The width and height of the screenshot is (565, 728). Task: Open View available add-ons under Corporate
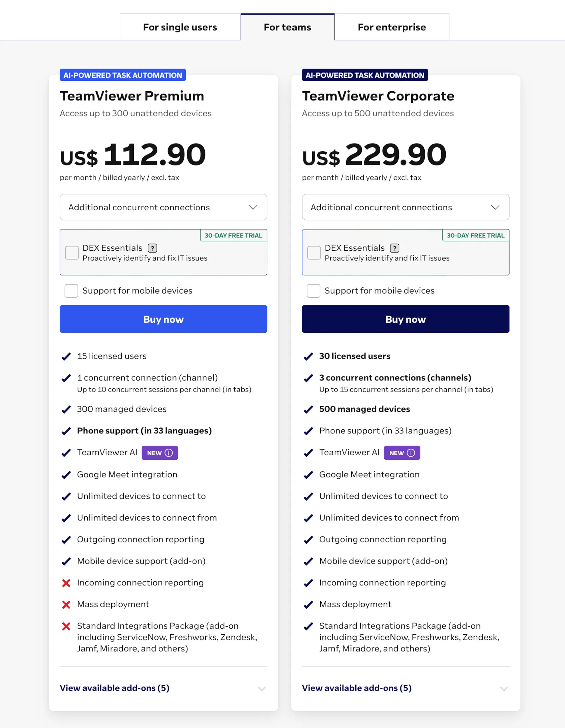[357, 688]
